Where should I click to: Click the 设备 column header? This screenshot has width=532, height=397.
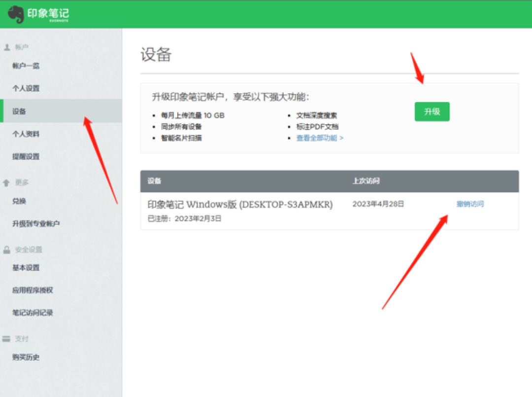(x=154, y=180)
